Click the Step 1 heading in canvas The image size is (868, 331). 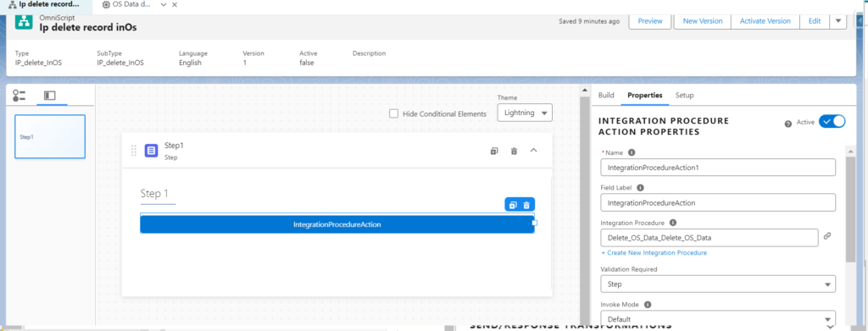[x=154, y=194]
